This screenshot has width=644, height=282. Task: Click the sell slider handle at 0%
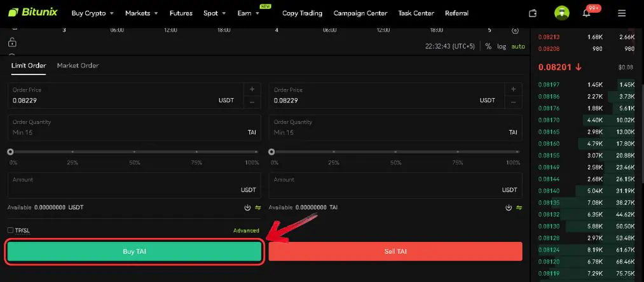pos(271,152)
